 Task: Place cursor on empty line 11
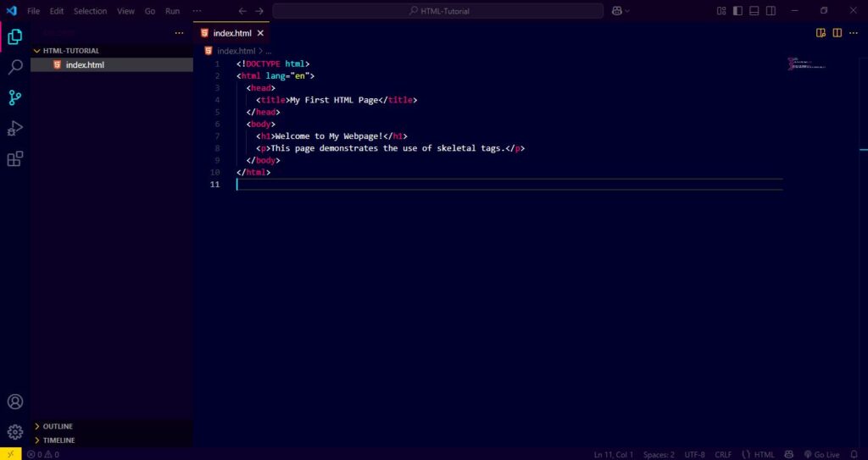click(509, 185)
